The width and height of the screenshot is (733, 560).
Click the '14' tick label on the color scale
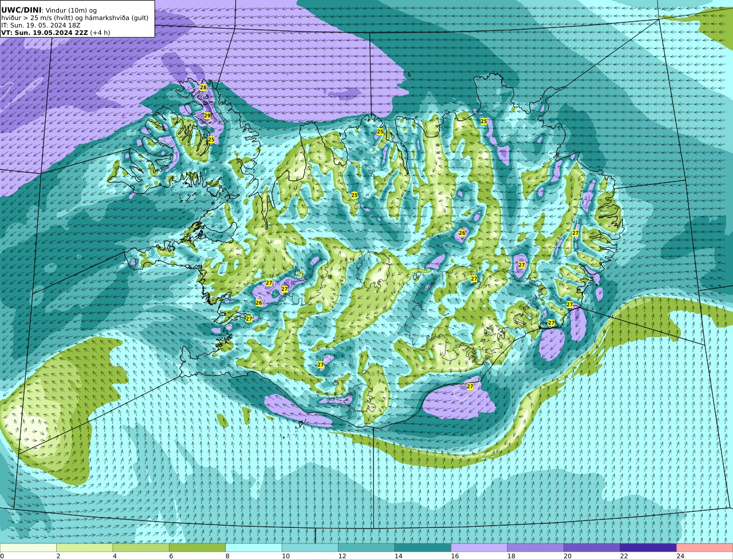coord(398,556)
